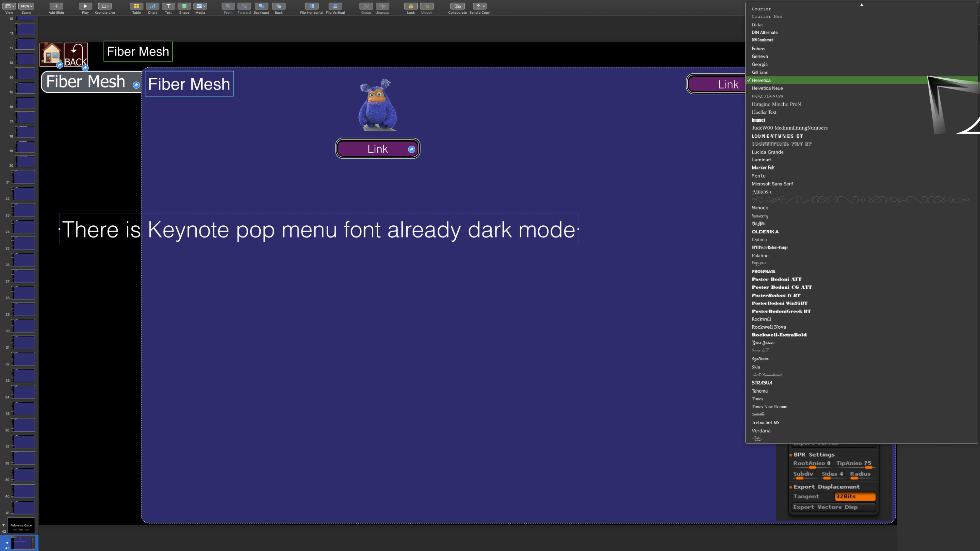The width and height of the screenshot is (980, 551).
Task: Select slide 41 thumbnail in navigator
Action: point(23,508)
